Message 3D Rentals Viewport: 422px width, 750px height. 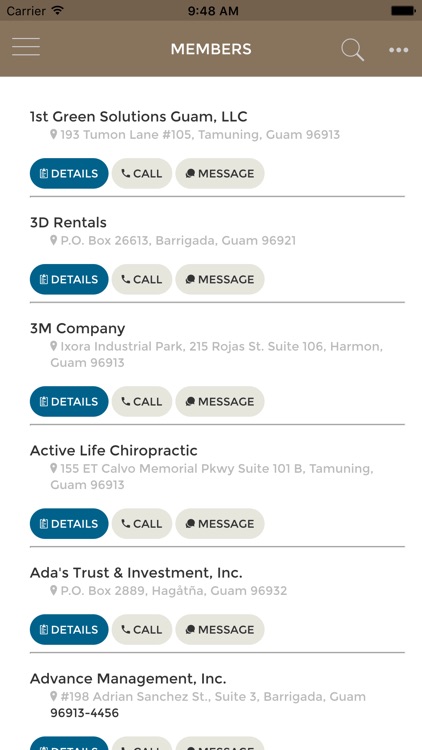tap(220, 279)
